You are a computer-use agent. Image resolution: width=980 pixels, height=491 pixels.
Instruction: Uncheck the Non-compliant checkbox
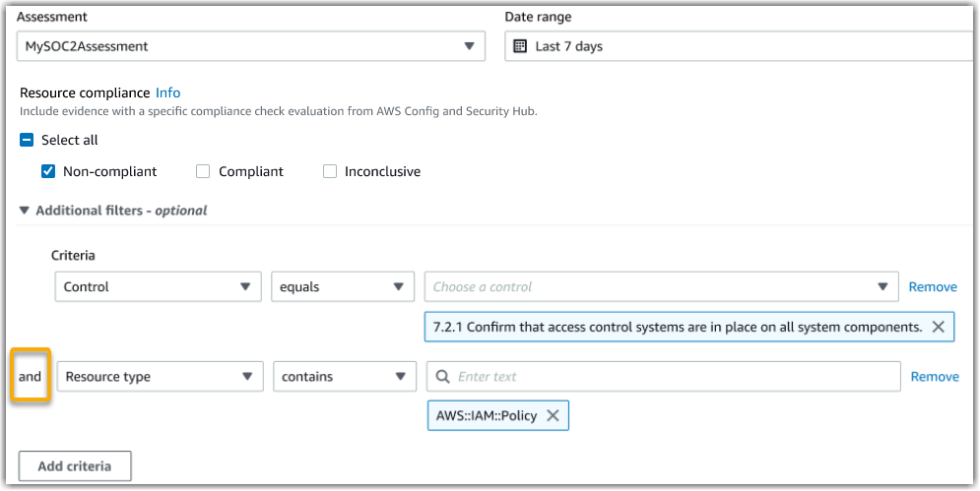(x=48, y=171)
